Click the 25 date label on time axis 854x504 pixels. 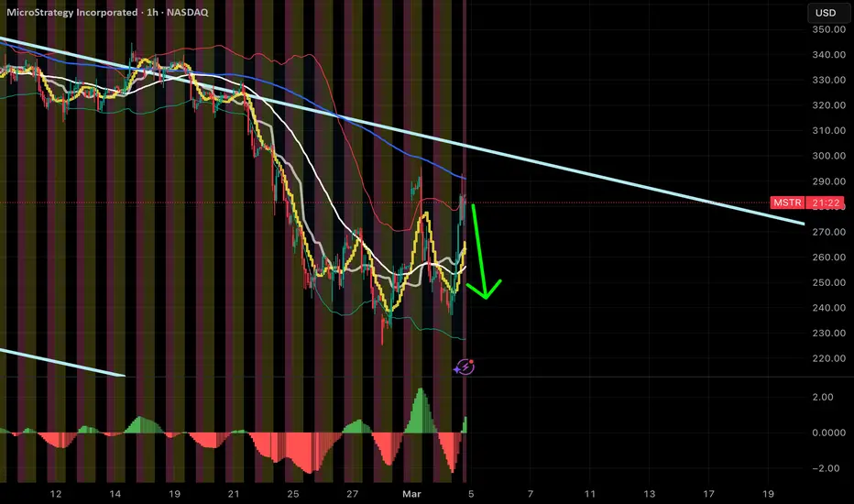tap(293, 494)
